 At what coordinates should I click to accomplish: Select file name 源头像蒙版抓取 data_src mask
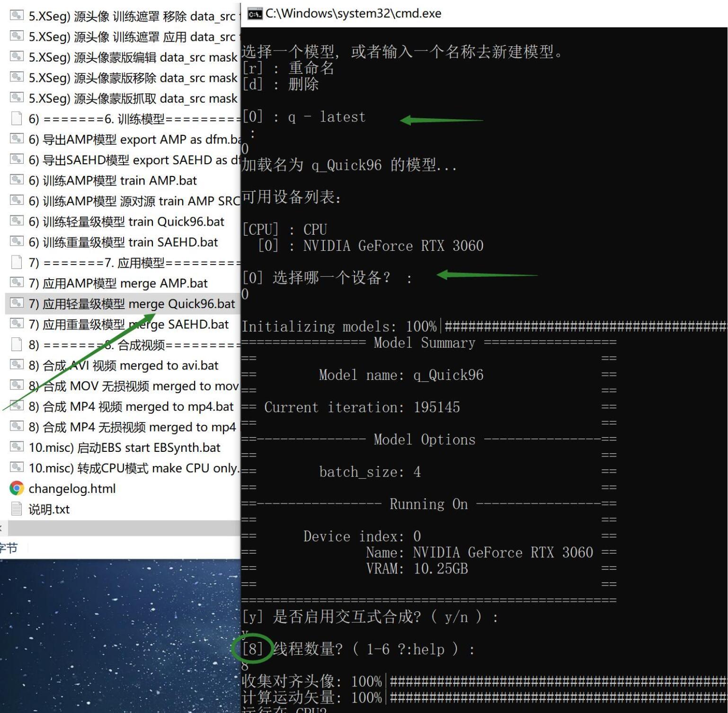133,98
